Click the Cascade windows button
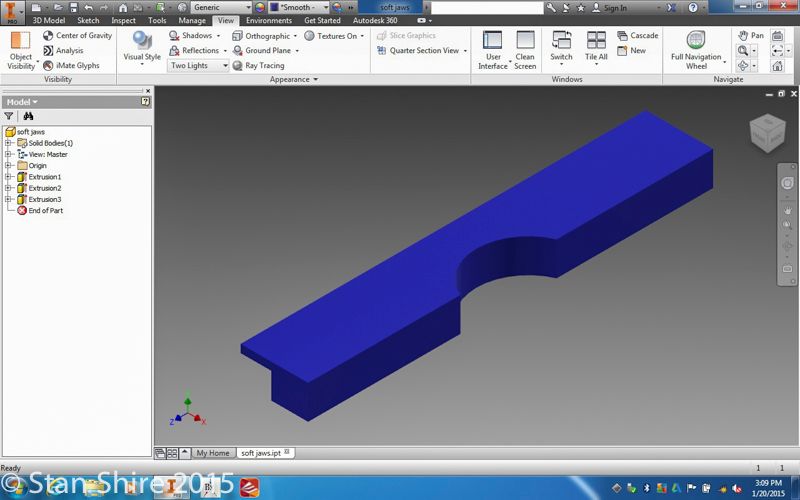This screenshot has height=500, width=800. point(636,36)
